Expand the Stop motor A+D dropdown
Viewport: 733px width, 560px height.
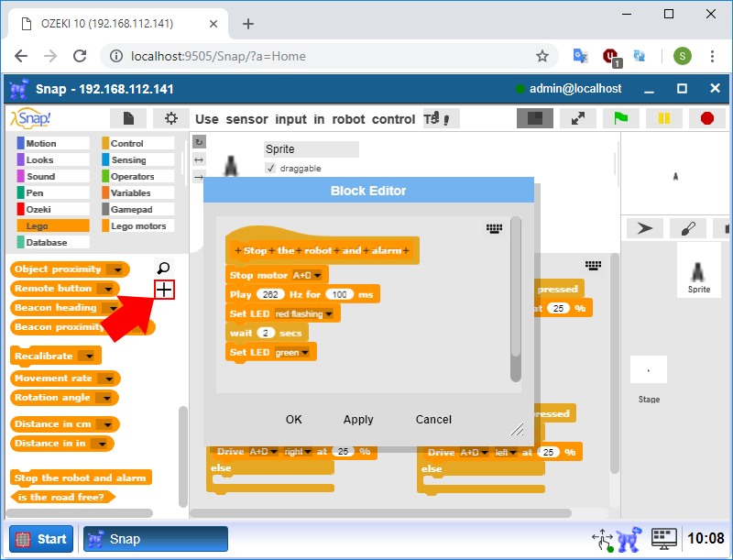321,275
